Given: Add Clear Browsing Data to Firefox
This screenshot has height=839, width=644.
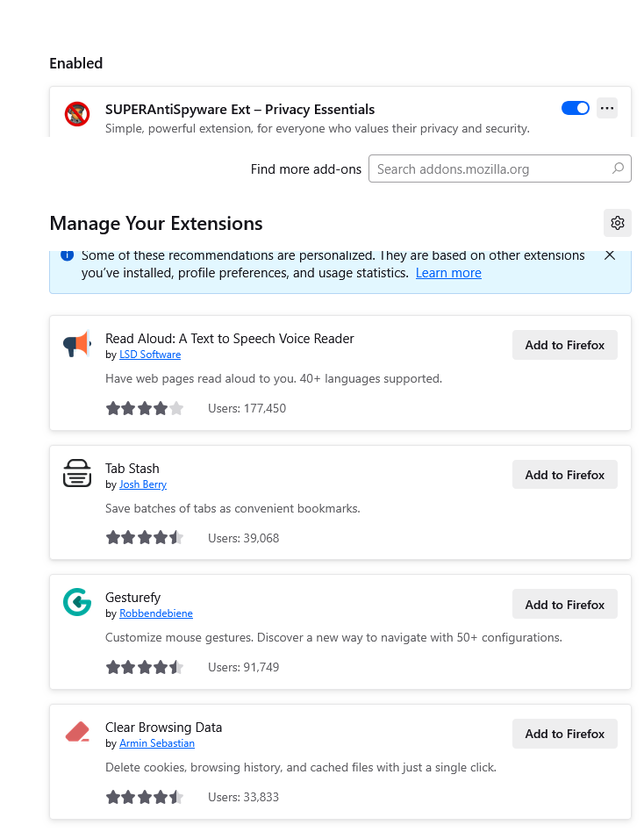Looking at the screenshot, I should [x=564, y=734].
